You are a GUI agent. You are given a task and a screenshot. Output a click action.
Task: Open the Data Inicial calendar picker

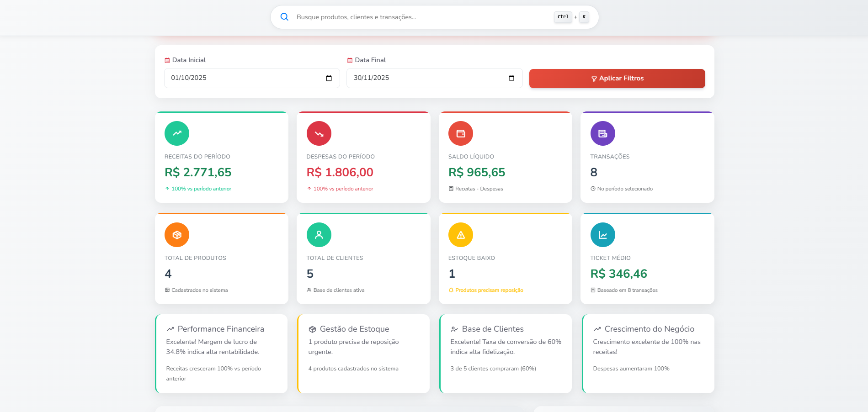(329, 78)
